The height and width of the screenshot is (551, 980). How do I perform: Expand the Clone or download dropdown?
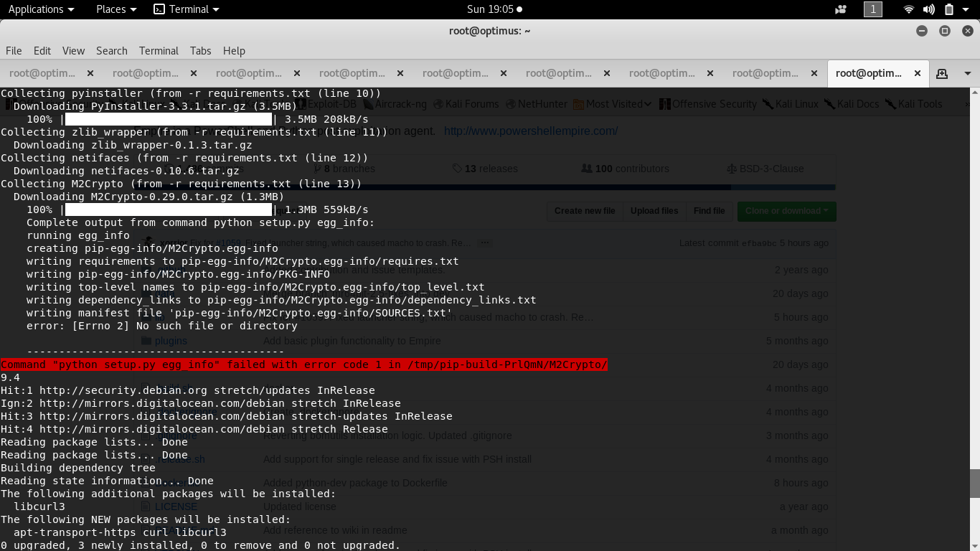click(x=786, y=211)
